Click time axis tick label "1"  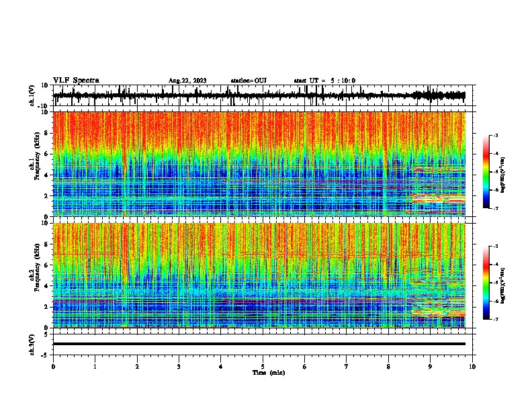[95, 367]
